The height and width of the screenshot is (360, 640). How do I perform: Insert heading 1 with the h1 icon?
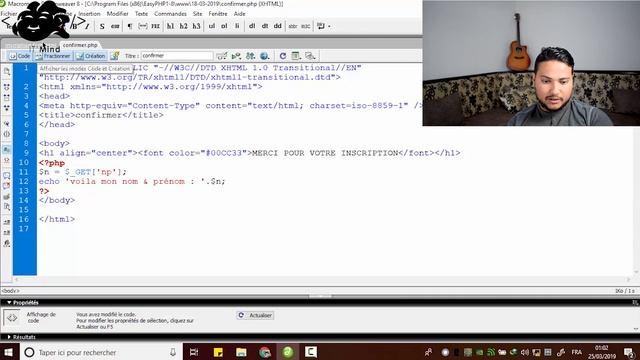pyautogui.click(x=170, y=26)
